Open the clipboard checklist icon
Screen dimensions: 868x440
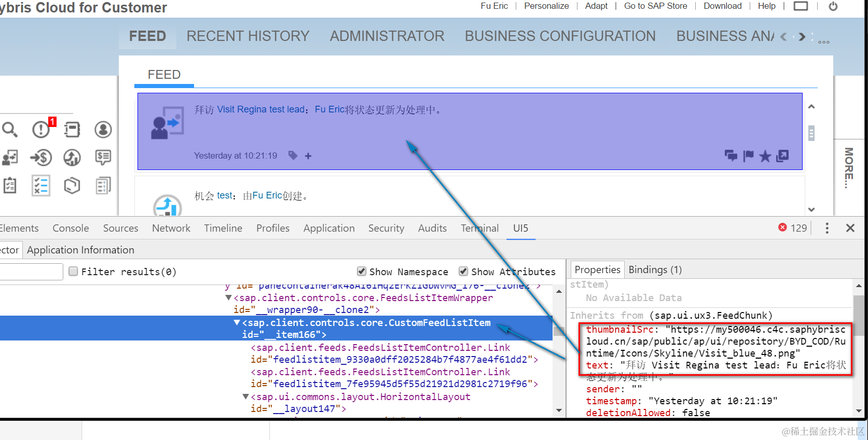pos(10,186)
